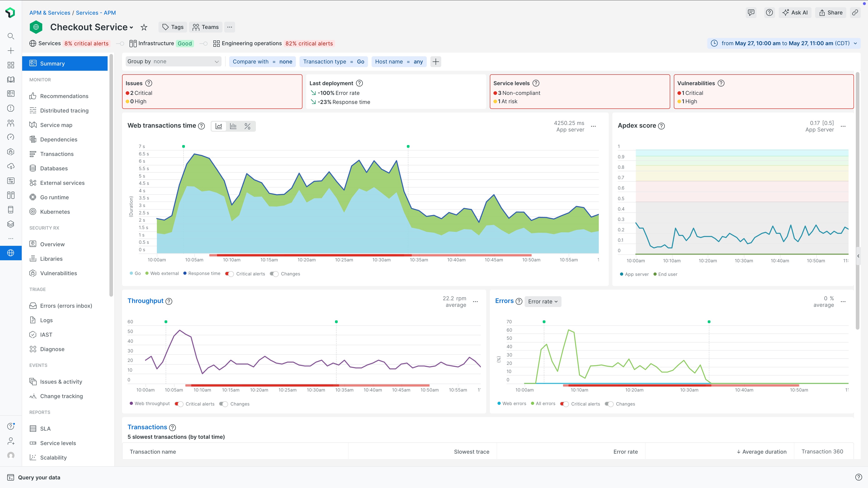Copy the permalink using the link icon
The image size is (868, 488).
pos(855,12)
